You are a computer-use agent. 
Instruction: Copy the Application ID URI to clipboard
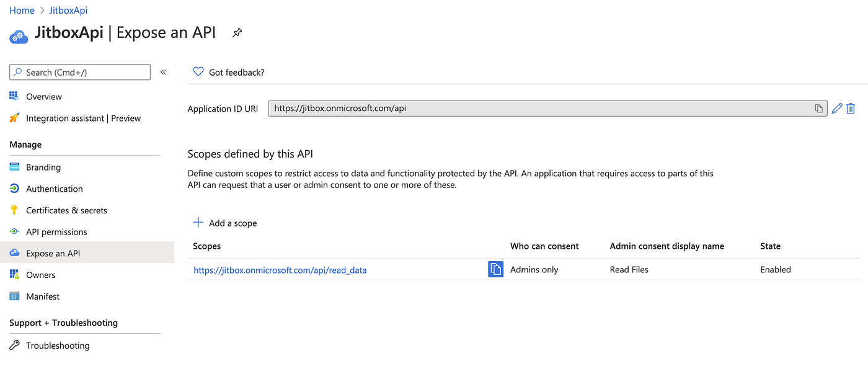818,108
